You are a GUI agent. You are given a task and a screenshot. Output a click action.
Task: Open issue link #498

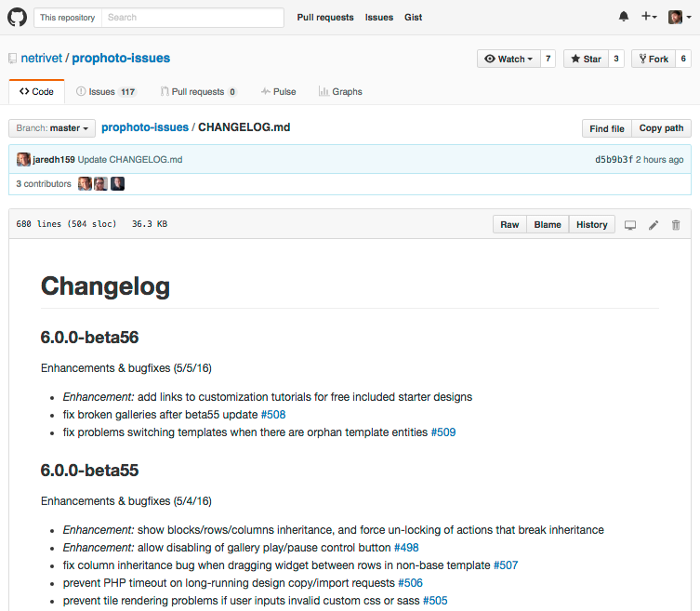click(x=406, y=548)
